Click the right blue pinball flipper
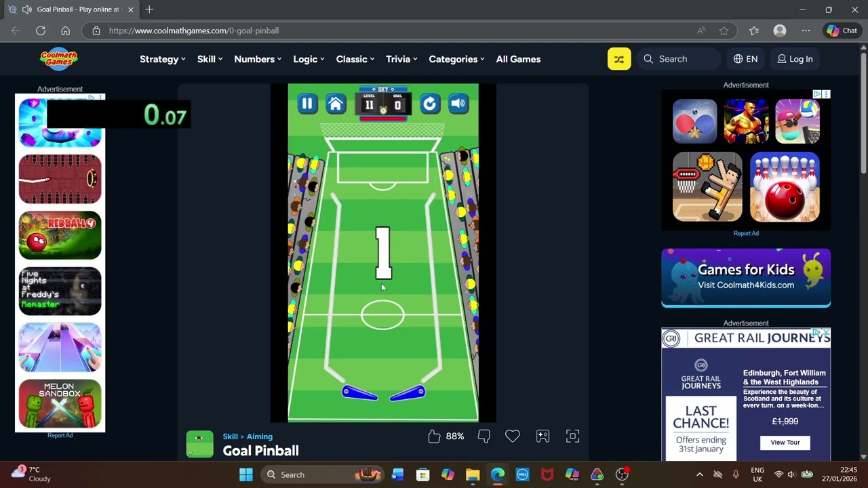This screenshot has width=868, height=488. (x=408, y=393)
